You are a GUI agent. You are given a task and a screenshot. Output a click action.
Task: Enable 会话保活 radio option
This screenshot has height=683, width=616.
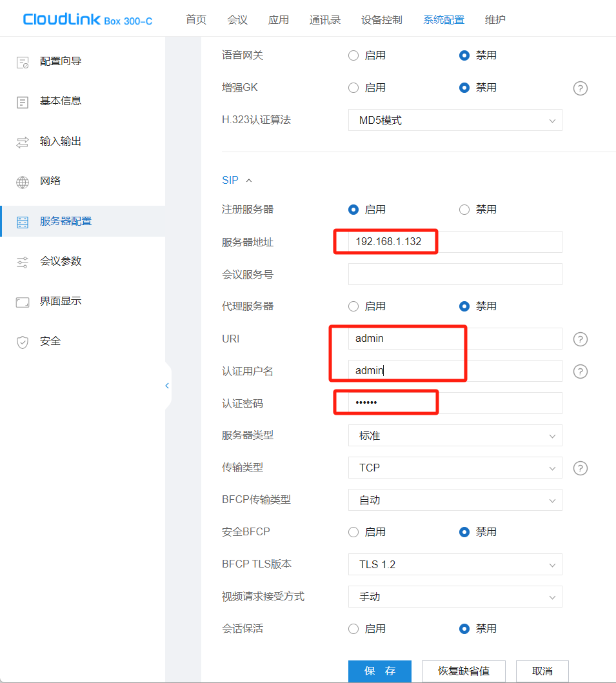[353, 629]
